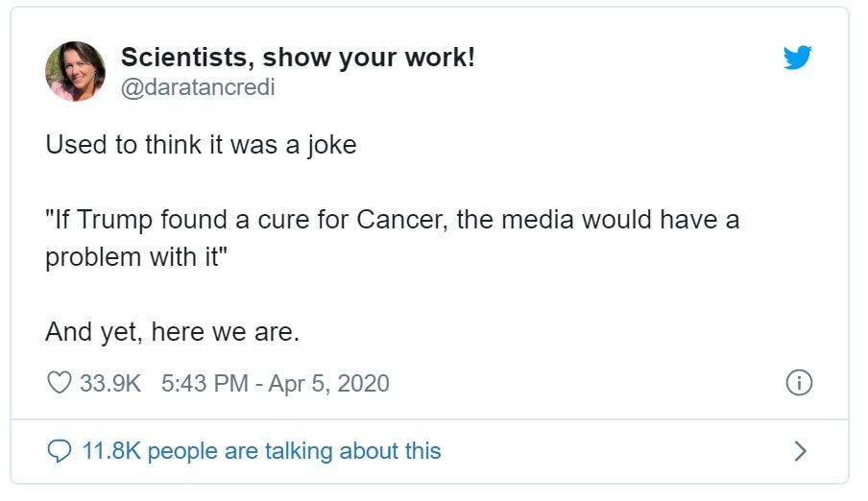Screen dimensions: 868x501
Task: Click the 33.9K likes count
Action: point(110,383)
